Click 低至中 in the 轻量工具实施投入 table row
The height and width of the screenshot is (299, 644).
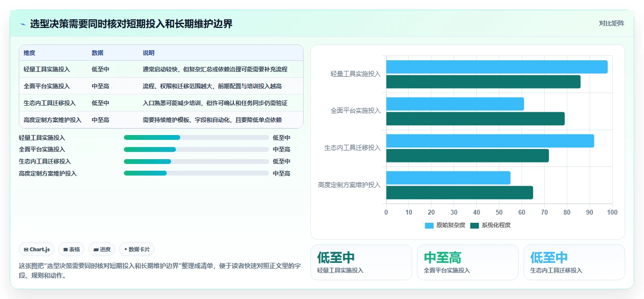pos(100,69)
